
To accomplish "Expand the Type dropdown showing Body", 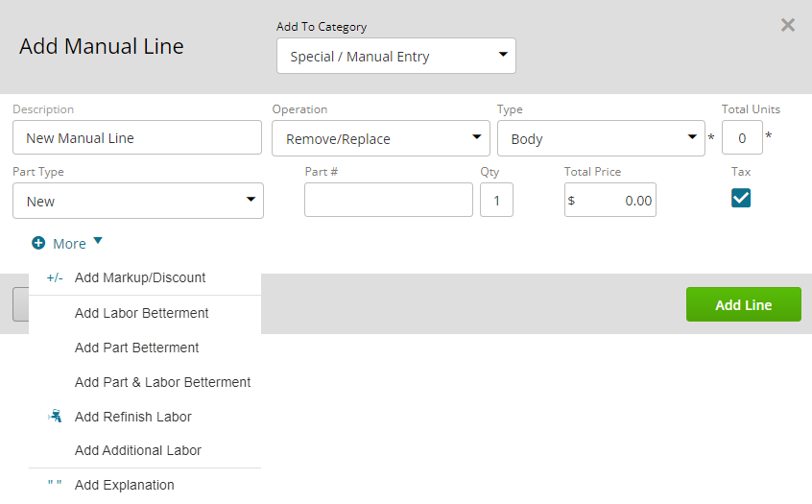I will click(x=601, y=138).
